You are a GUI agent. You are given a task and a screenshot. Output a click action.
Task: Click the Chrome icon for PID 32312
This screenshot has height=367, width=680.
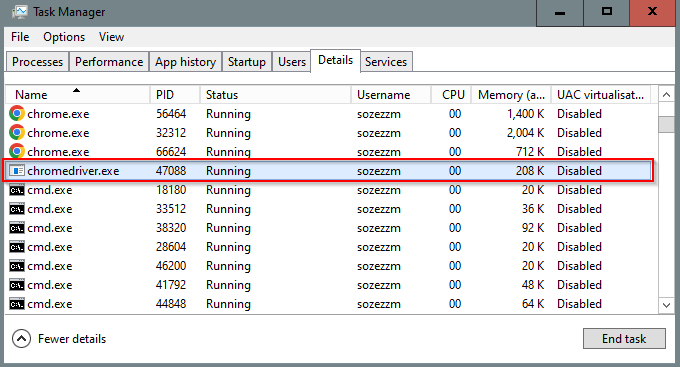click(x=16, y=133)
